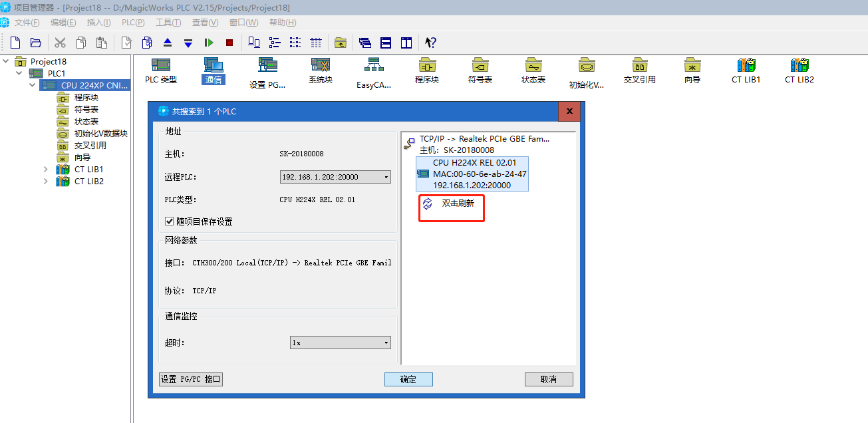The image size is (868, 423).
Task: Click the Upload up-arrow toolbar icon
Action: 168,43
